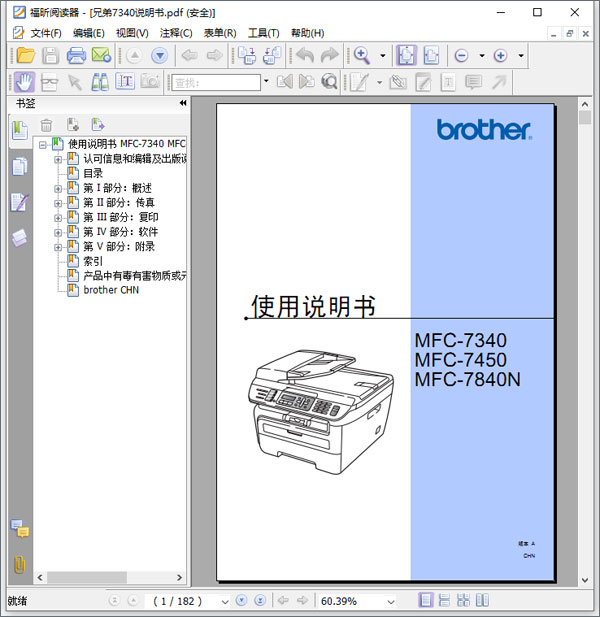Switch to continuous facing layout

coord(463,600)
